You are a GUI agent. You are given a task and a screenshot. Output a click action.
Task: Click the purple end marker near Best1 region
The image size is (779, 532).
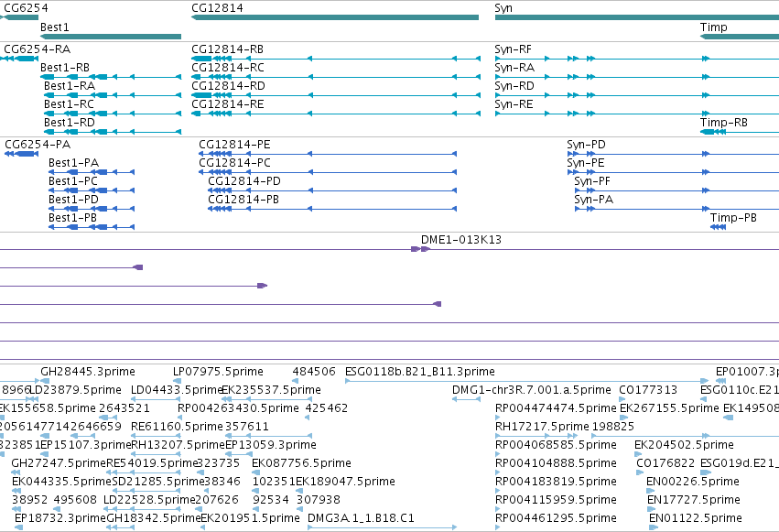pos(138,267)
